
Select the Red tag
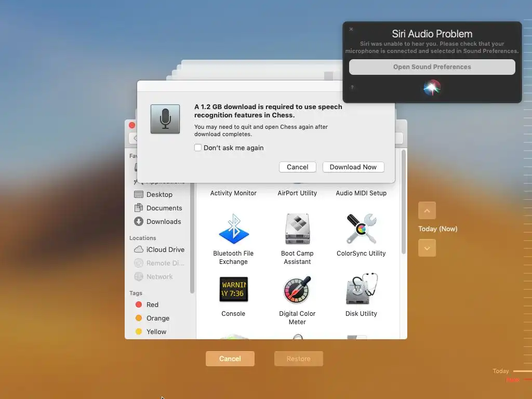[x=147, y=304]
